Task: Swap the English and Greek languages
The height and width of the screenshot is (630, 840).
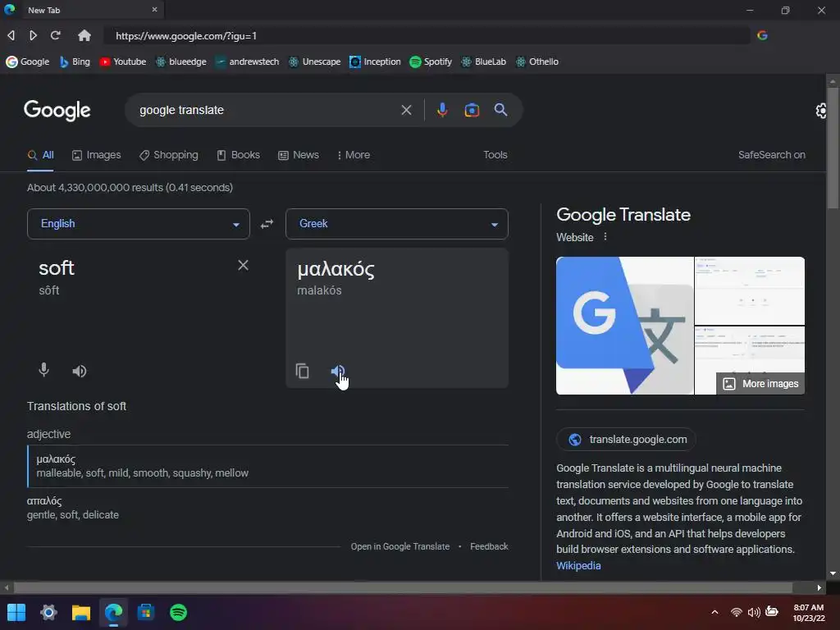Action: coord(267,224)
